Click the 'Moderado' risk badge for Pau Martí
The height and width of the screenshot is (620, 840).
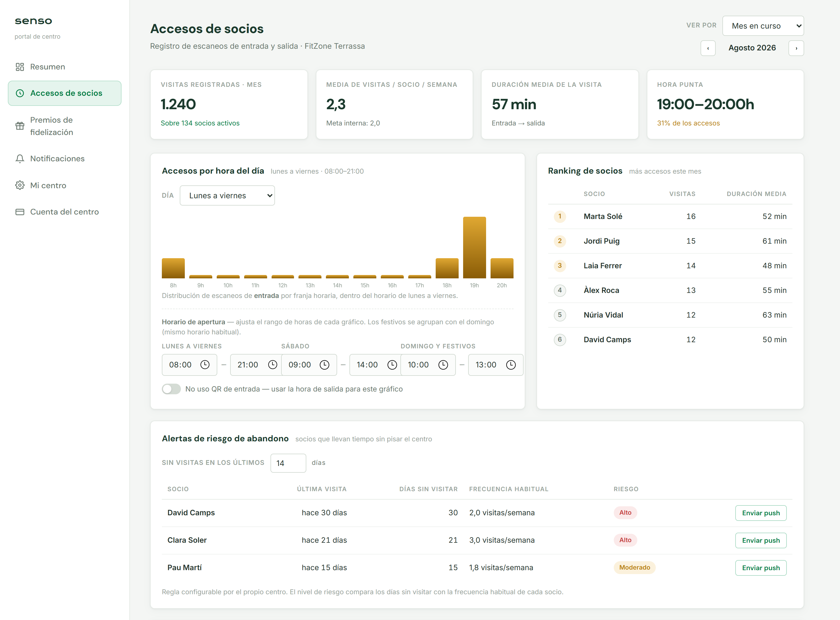click(x=634, y=567)
